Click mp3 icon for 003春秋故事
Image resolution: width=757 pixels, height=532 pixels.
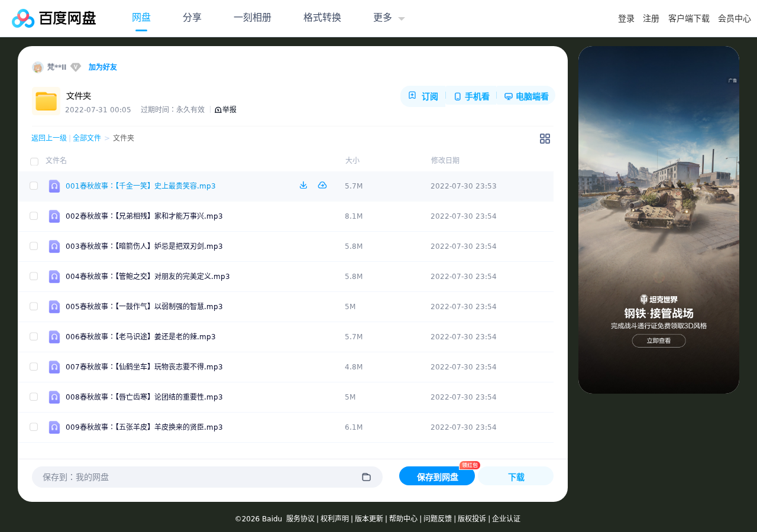pyautogui.click(x=54, y=246)
